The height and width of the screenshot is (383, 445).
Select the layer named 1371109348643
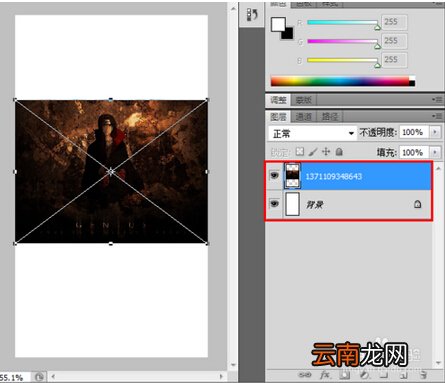pyautogui.click(x=334, y=176)
